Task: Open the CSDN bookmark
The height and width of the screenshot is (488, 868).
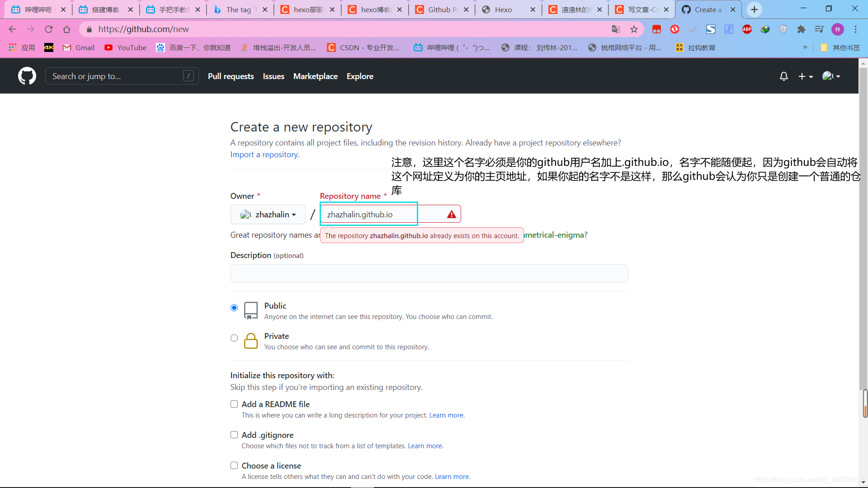Action: pos(363,47)
